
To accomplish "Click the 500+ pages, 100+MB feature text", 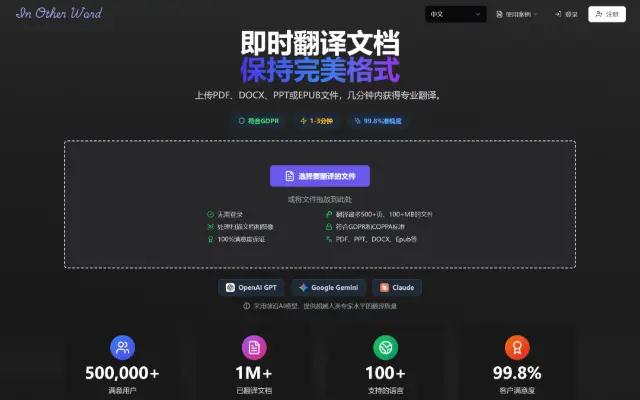I will coord(384,214).
